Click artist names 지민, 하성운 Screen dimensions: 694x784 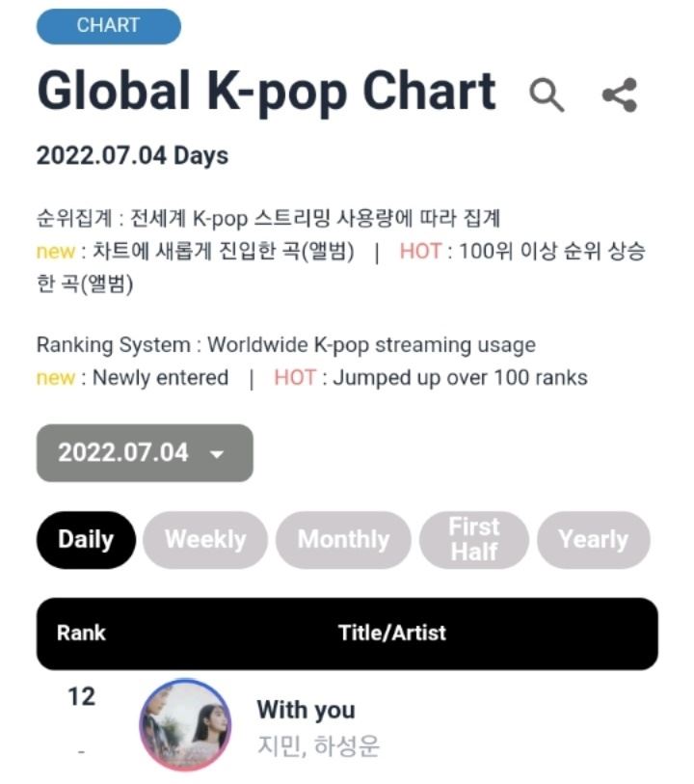click(318, 746)
